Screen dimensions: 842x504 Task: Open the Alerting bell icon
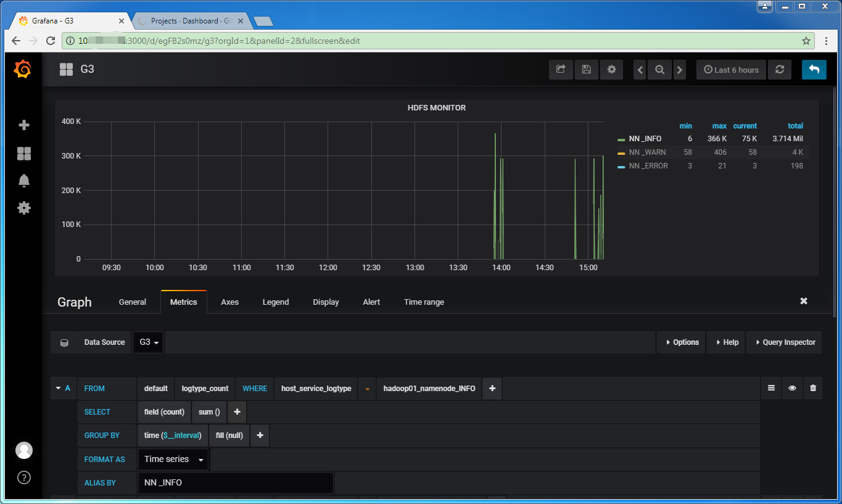tap(24, 181)
